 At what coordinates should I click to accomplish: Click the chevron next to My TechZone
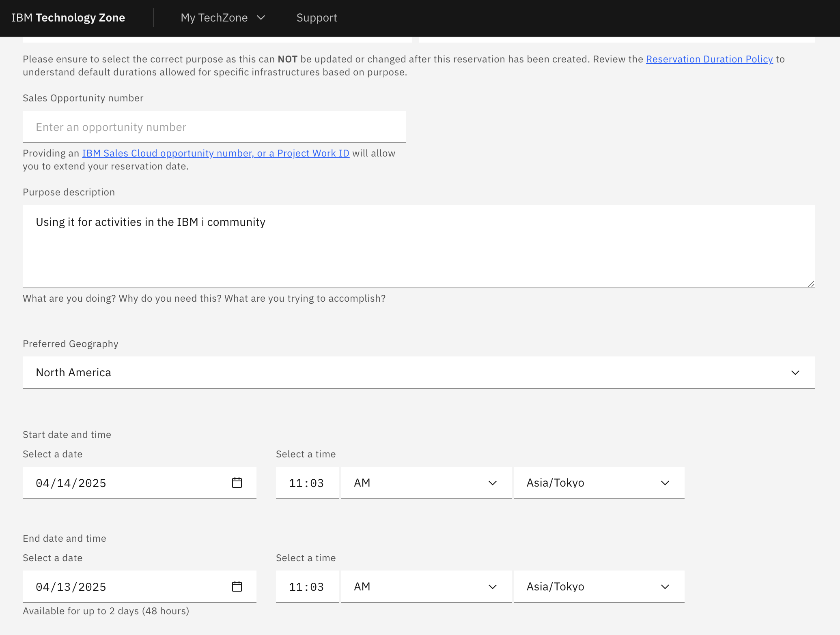coord(261,18)
